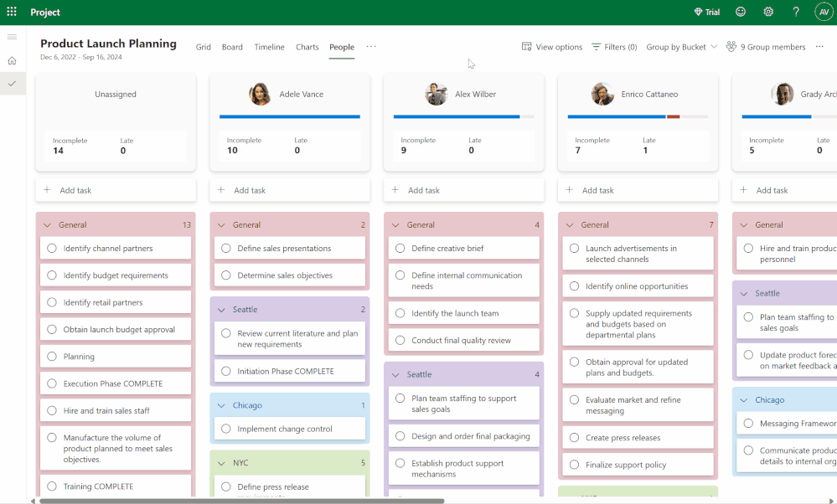Image resolution: width=837 pixels, height=504 pixels.
Task: Open the feedback smiley icon
Action: [741, 12]
